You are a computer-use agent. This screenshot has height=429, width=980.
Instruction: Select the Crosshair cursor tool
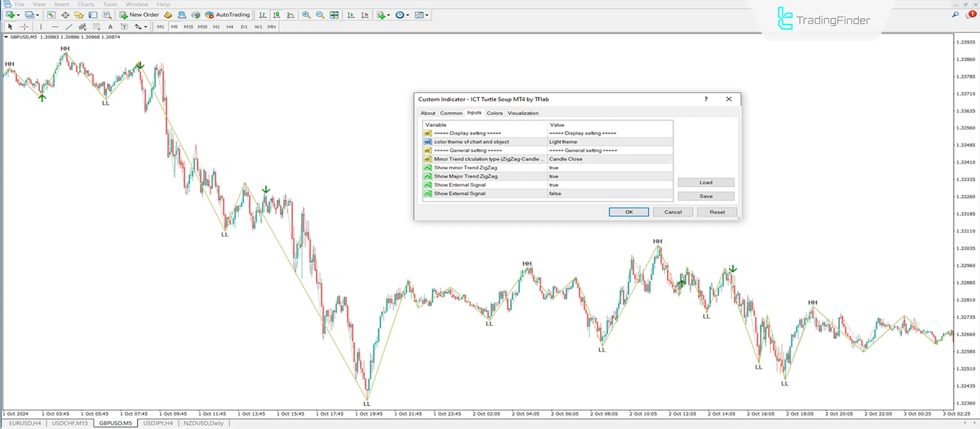tap(24, 27)
